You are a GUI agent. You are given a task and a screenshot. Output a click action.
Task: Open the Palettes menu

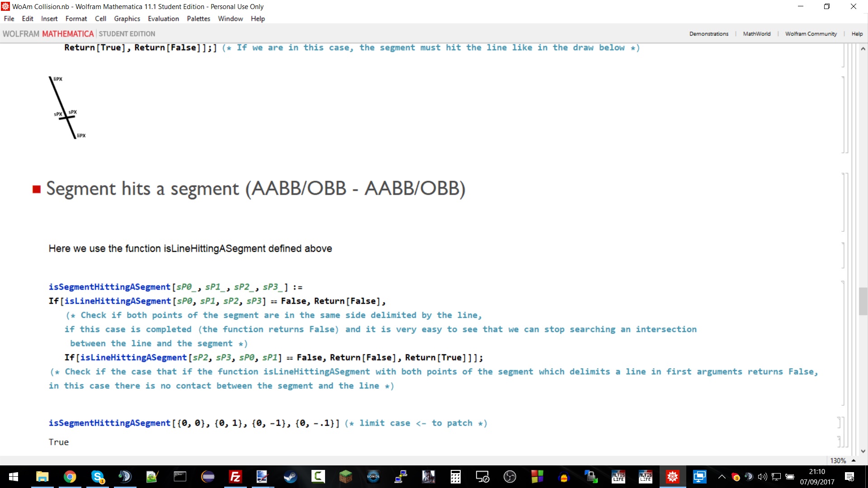[198, 19]
